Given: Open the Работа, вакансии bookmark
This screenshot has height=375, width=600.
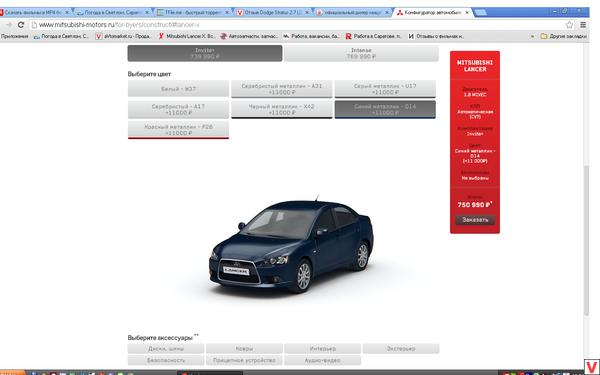Looking at the screenshot, I should 311,36.
